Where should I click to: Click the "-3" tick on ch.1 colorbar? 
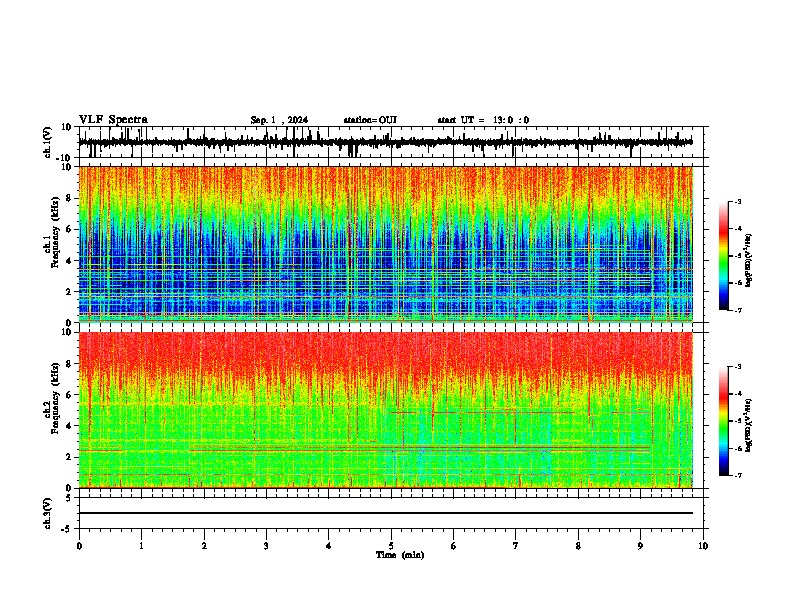(x=737, y=201)
